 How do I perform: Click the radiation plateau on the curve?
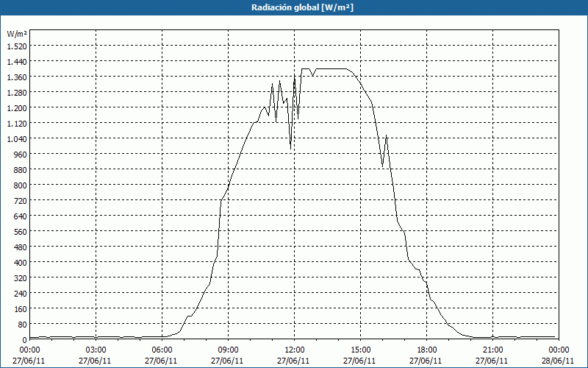point(331,68)
